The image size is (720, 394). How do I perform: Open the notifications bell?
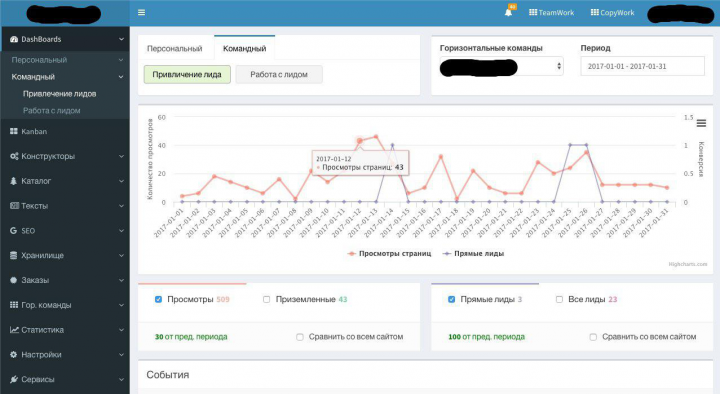[x=508, y=12]
